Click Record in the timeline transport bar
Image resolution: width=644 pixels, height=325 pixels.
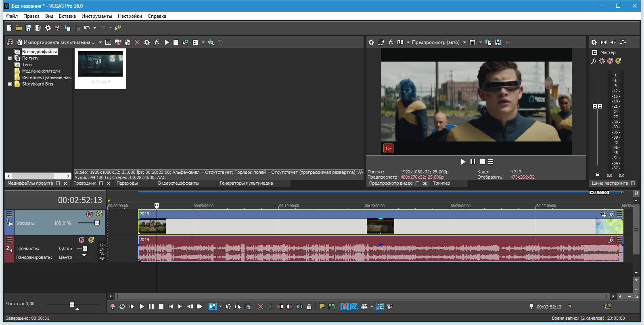point(113,306)
